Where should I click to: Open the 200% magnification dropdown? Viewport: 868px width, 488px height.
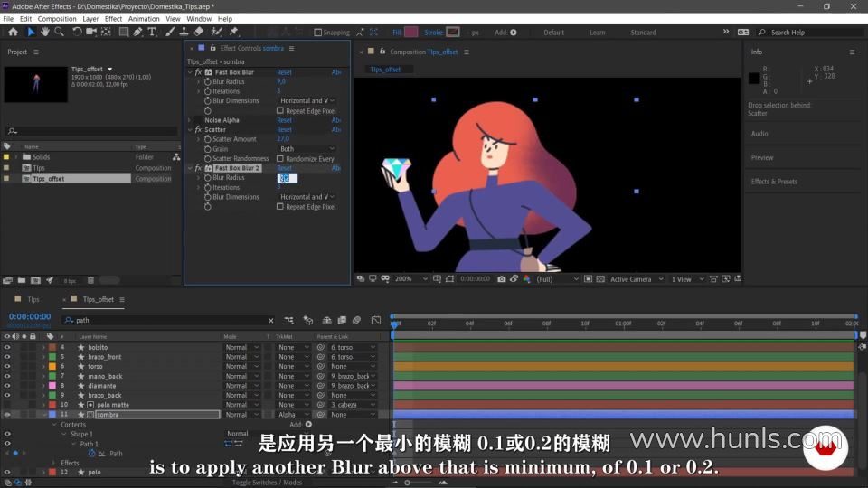(410, 279)
